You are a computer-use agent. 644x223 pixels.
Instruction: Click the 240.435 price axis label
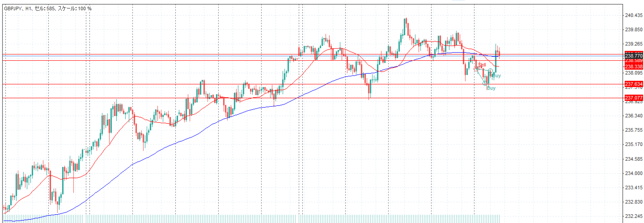click(633, 15)
